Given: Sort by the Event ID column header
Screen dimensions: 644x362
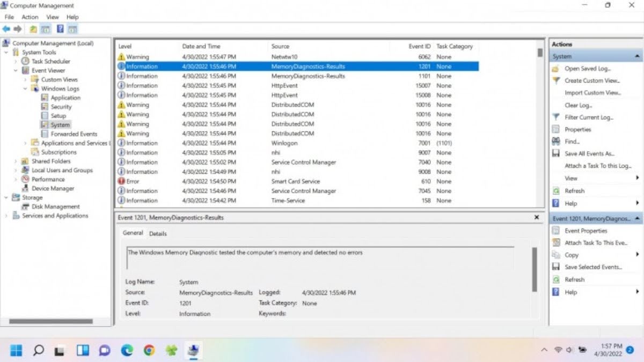Looking at the screenshot, I should (x=419, y=46).
